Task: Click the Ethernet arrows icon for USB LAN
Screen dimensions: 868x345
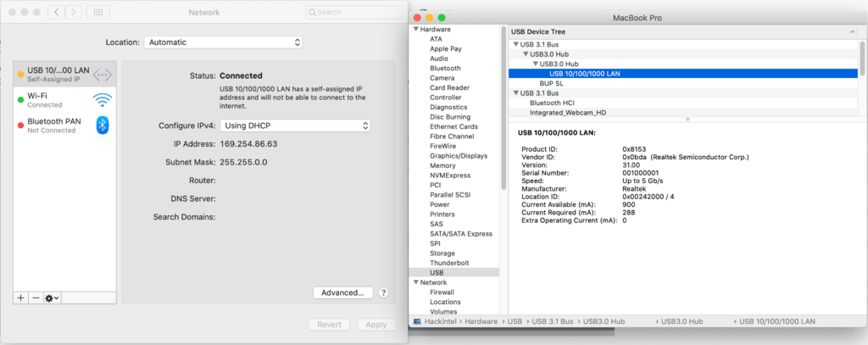Action: click(103, 75)
